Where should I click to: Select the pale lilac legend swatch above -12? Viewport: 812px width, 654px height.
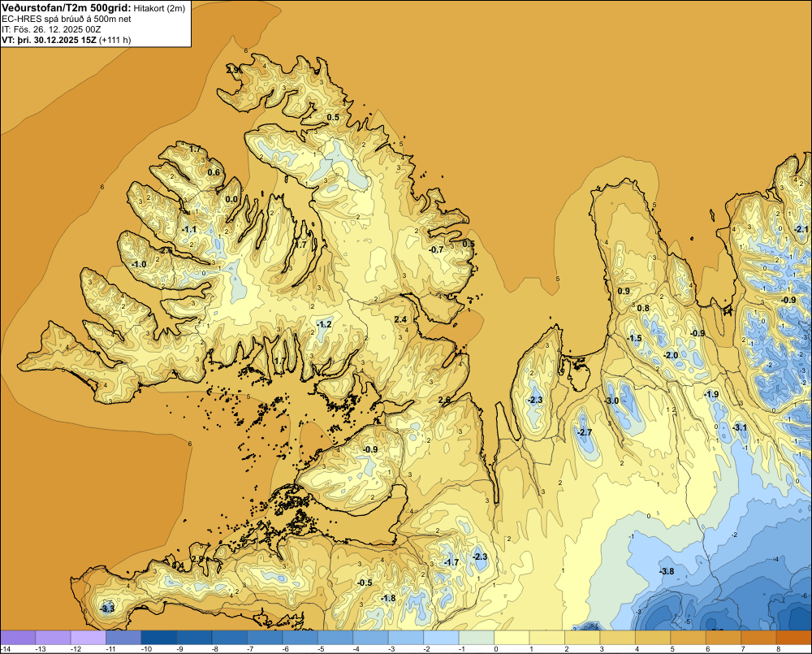click(88, 638)
